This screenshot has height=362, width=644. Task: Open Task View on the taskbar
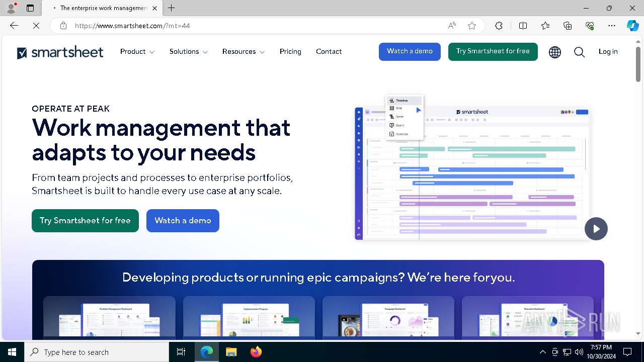tap(181, 352)
